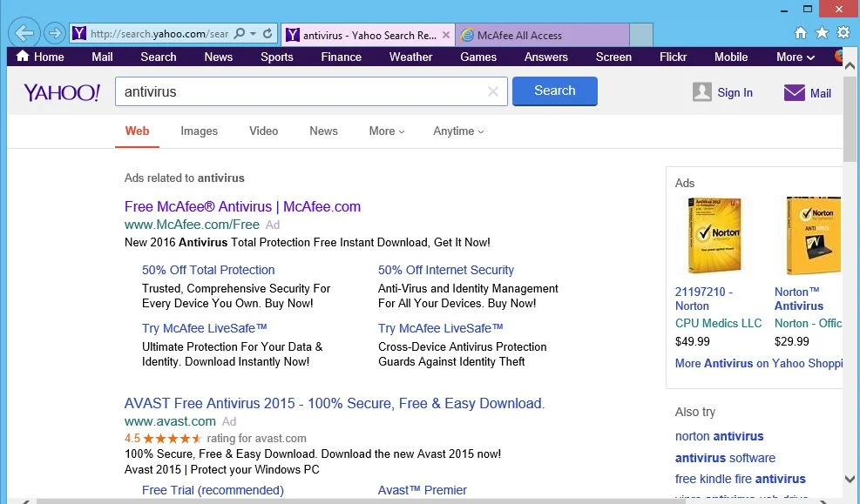This screenshot has width=860, height=504.
Task: Open the Try McAfee LiveSafe link about Ultimate Protection
Action: (x=204, y=328)
